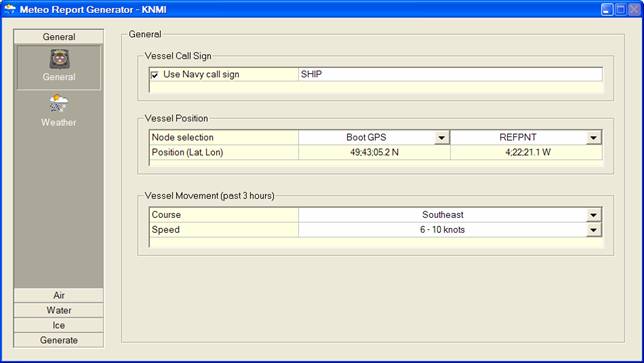Close the Meteo Report Generator window
This screenshot has height=363, width=644.
(x=635, y=9)
